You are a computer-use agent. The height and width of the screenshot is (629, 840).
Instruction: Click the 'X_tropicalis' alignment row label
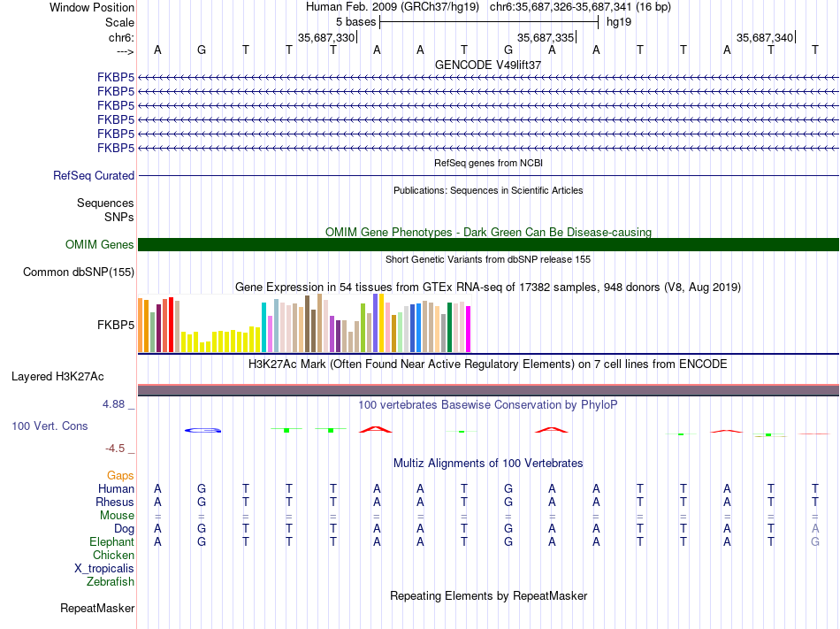pyautogui.click(x=104, y=569)
